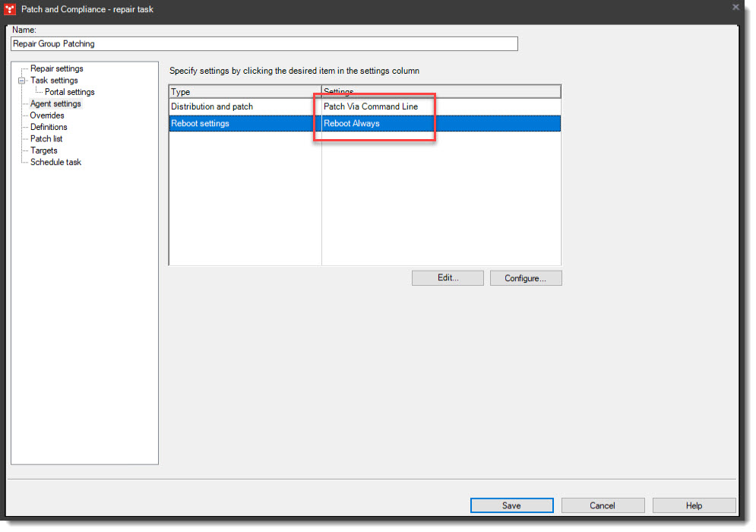Select Definitions in the sidebar
Viewport: 756px width, 532px height.
click(48, 127)
